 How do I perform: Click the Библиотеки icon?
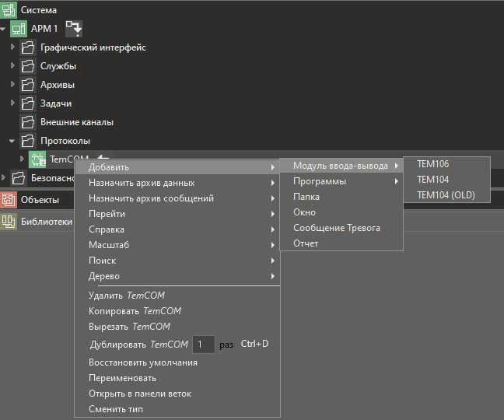click(x=9, y=221)
